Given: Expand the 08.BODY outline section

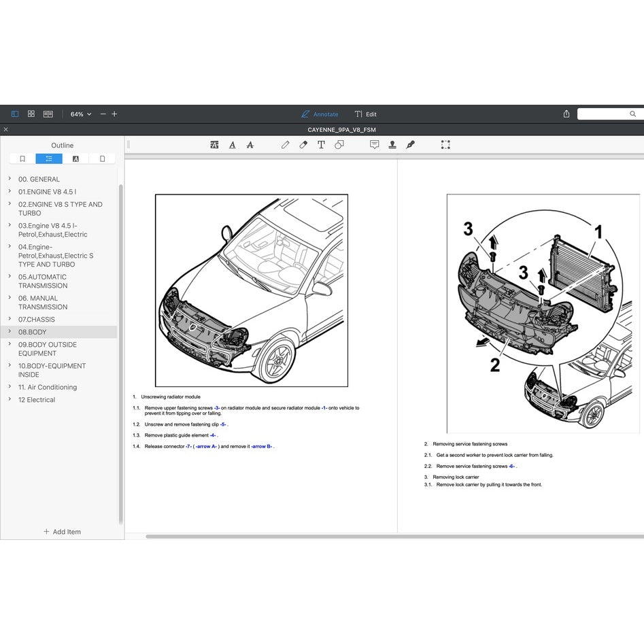Looking at the screenshot, I should click(x=10, y=332).
